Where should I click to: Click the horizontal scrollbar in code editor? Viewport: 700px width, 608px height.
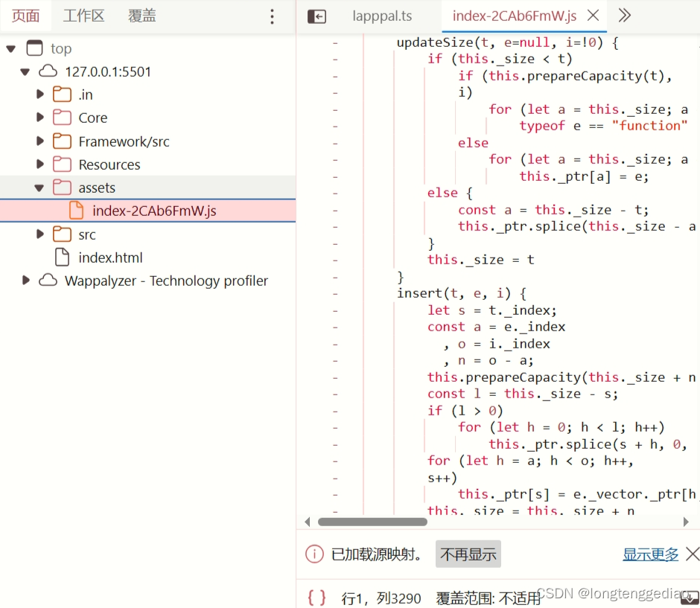[x=372, y=522]
